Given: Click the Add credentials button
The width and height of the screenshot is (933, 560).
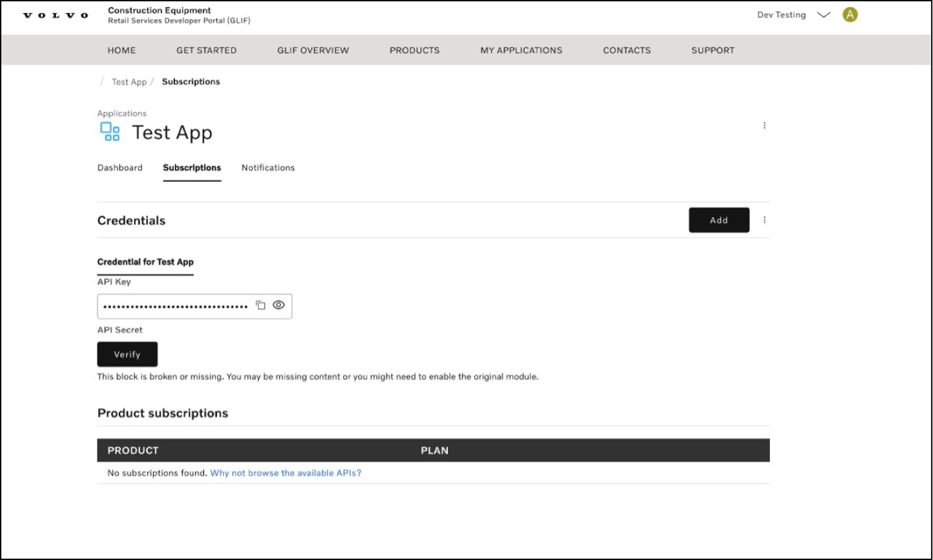Looking at the screenshot, I should (x=719, y=220).
